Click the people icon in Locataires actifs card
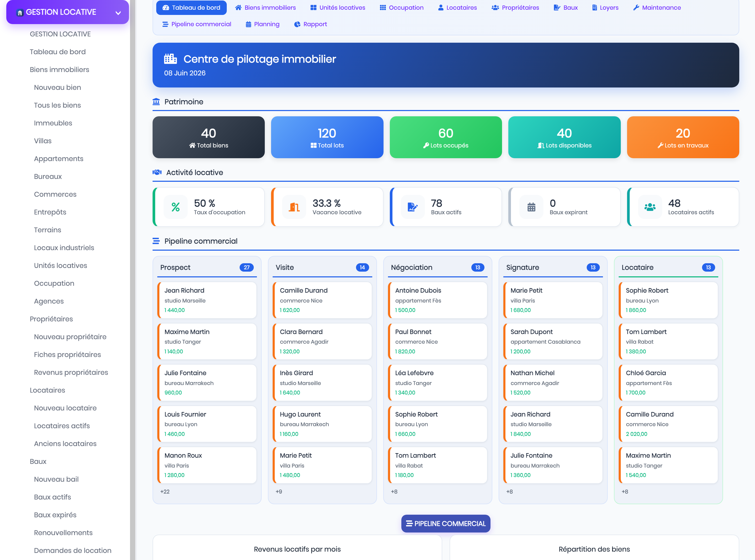The image size is (755, 560). tap(650, 207)
